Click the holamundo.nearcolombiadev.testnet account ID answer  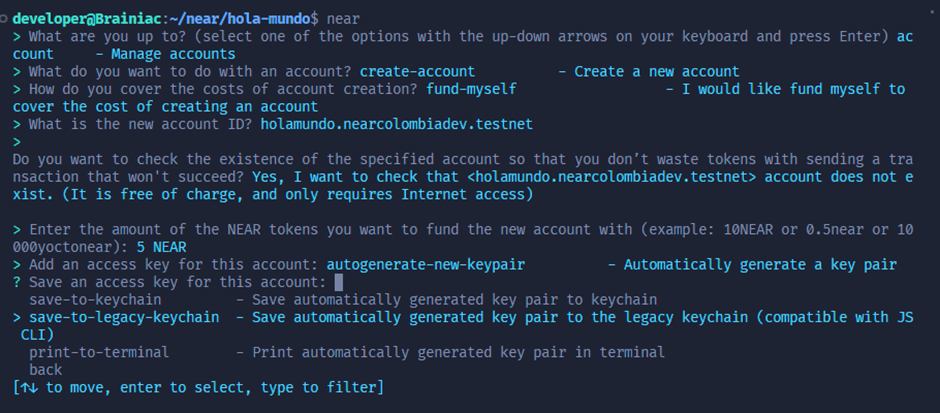pyautogui.click(x=397, y=124)
